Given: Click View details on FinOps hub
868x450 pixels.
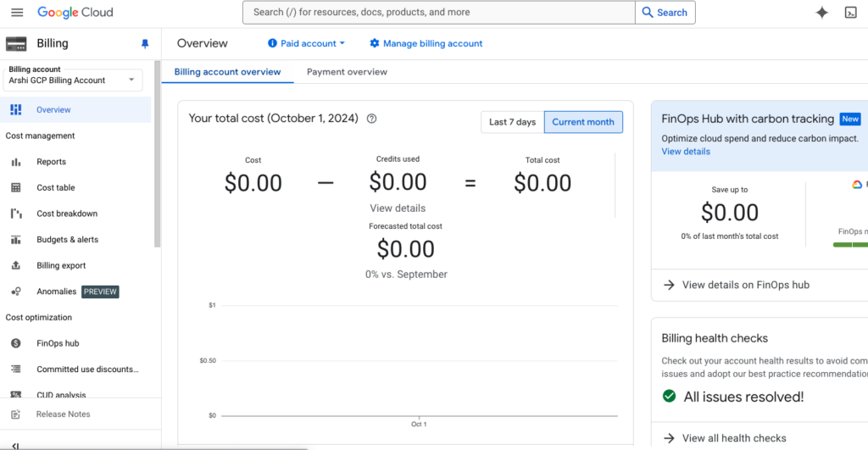Looking at the screenshot, I should coord(746,285).
